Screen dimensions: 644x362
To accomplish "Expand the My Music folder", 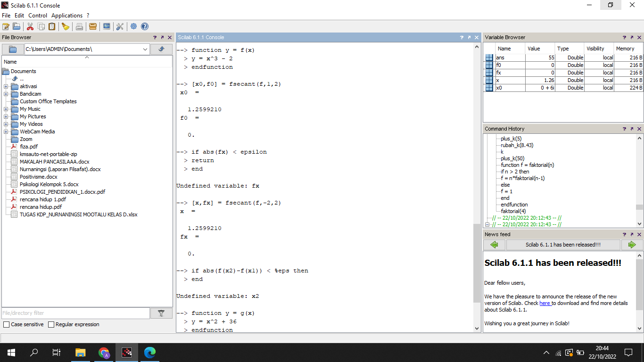I will pyautogui.click(x=6, y=109).
